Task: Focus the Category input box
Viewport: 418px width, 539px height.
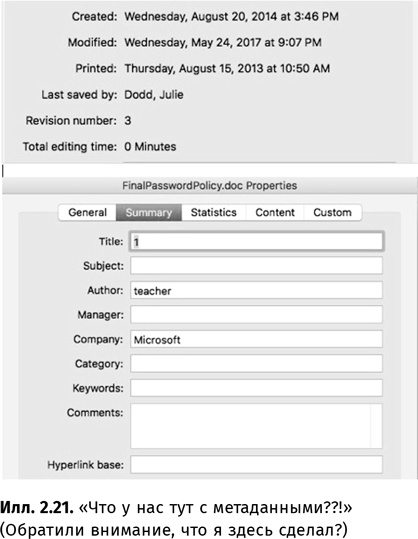Action: (x=256, y=364)
